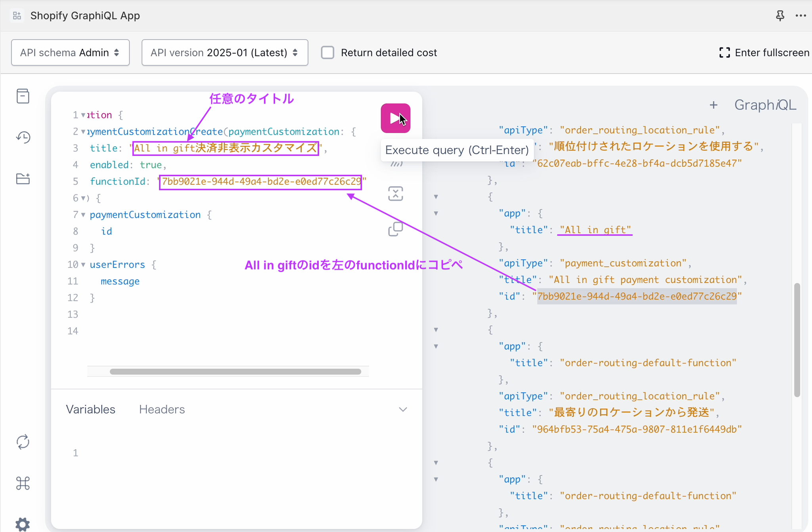Open API version 2025-01 dropdown
This screenshot has height=532, width=812.
coord(224,53)
